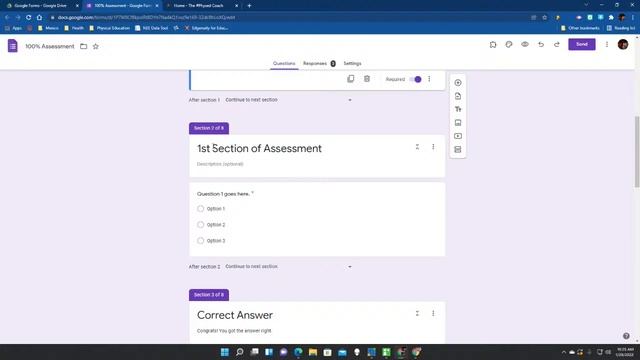This screenshot has width=640, height=360.
Task: Show hidden system tray icons
Action: pos(564,352)
